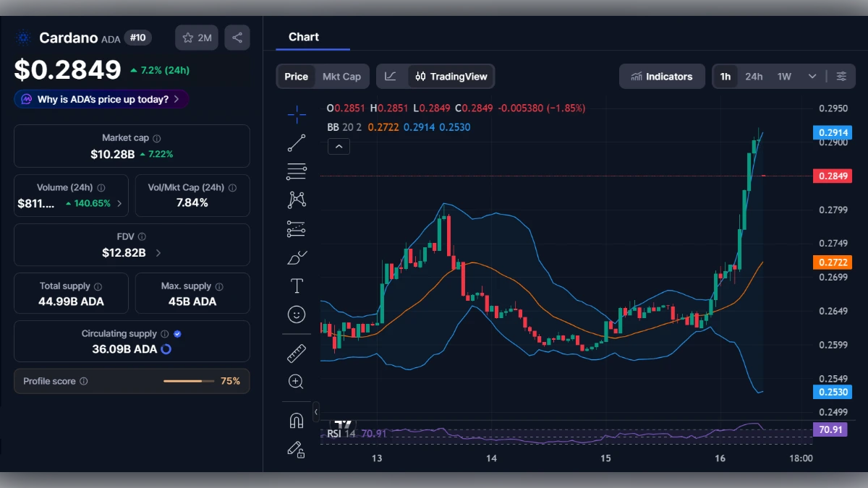Viewport: 868px width, 488px height.
Task: Click Why is ADA's price up today
Action: point(101,99)
